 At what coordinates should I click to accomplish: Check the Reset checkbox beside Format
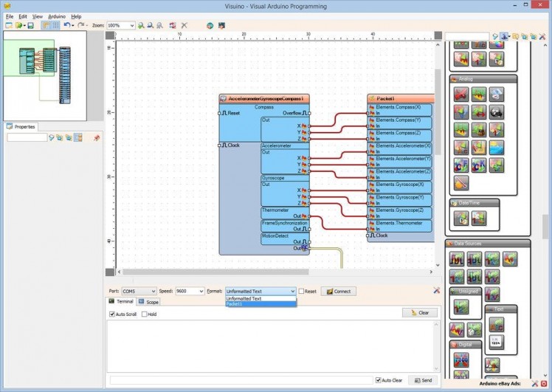point(302,291)
